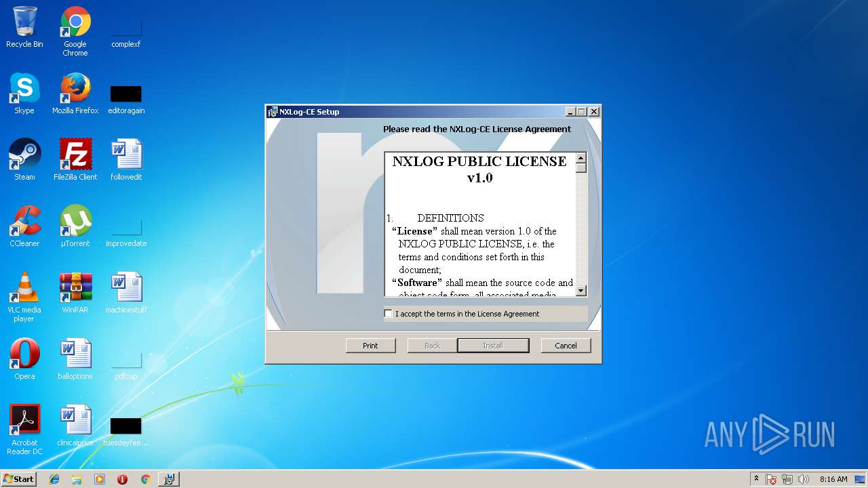Viewport: 868px width, 488px height.
Task: Click the installer taskbar button
Action: (x=169, y=479)
